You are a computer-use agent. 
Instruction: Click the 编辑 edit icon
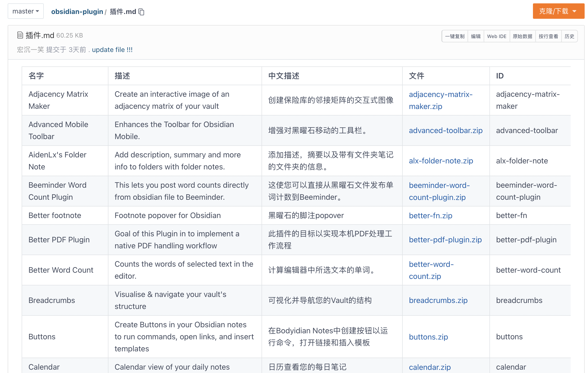[x=475, y=36]
